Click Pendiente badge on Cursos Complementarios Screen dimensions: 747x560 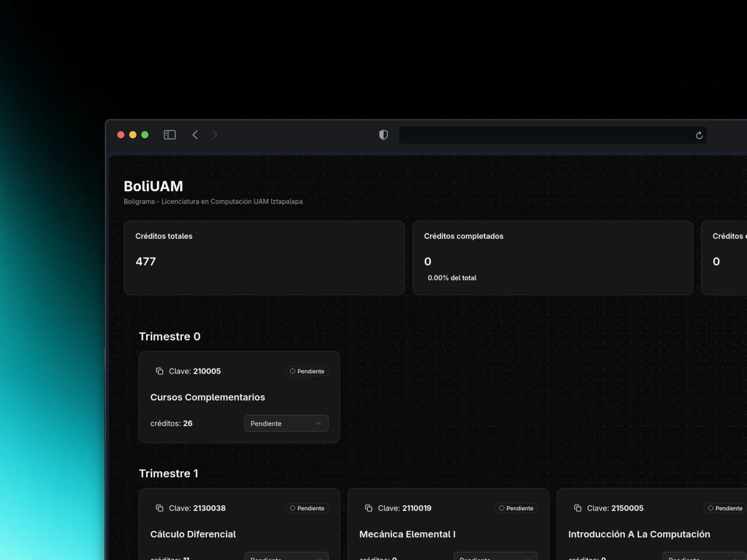307,371
